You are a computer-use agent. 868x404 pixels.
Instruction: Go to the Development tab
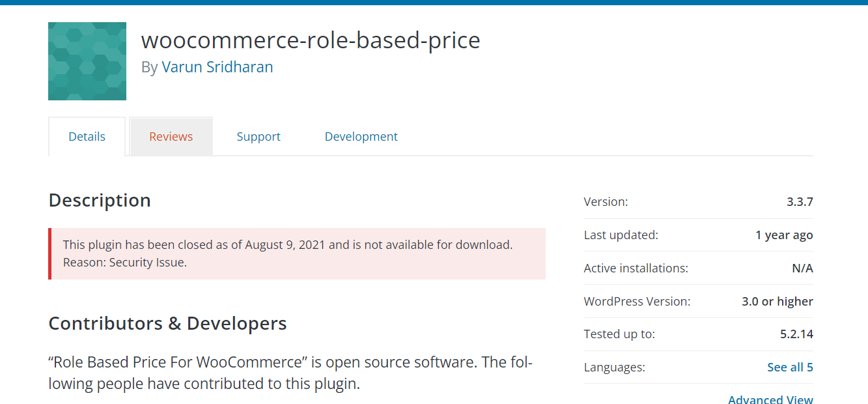pos(361,137)
